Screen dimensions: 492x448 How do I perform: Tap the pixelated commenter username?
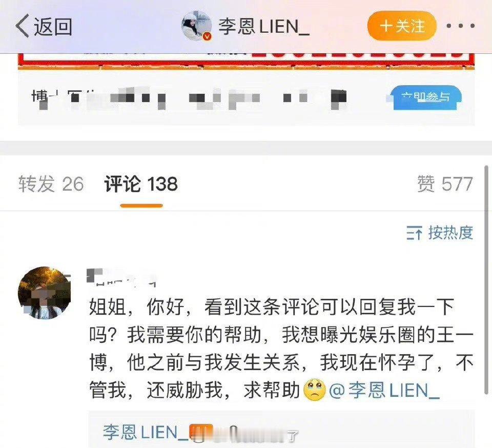click(x=122, y=278)
